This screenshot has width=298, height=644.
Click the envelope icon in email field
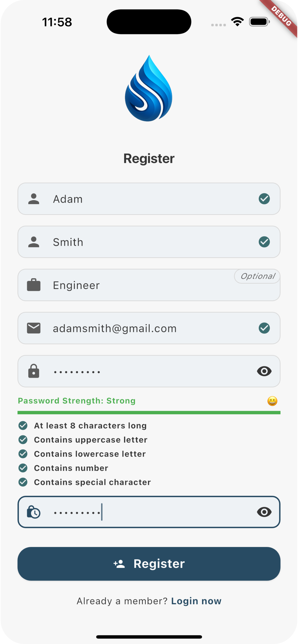[34, 328]
